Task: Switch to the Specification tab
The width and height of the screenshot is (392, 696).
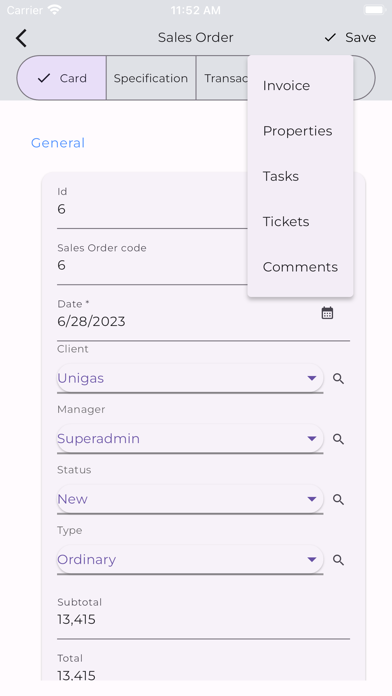Action: (151, 78)
